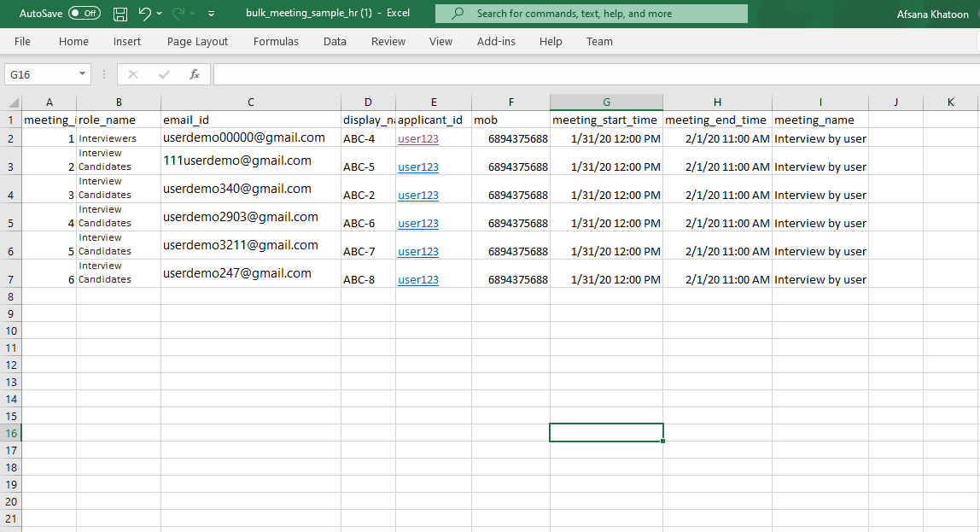This screenshot has height=532, width=980.
Task: Click the Enter checkmark formula bar icon
Action: pos(164,74)
